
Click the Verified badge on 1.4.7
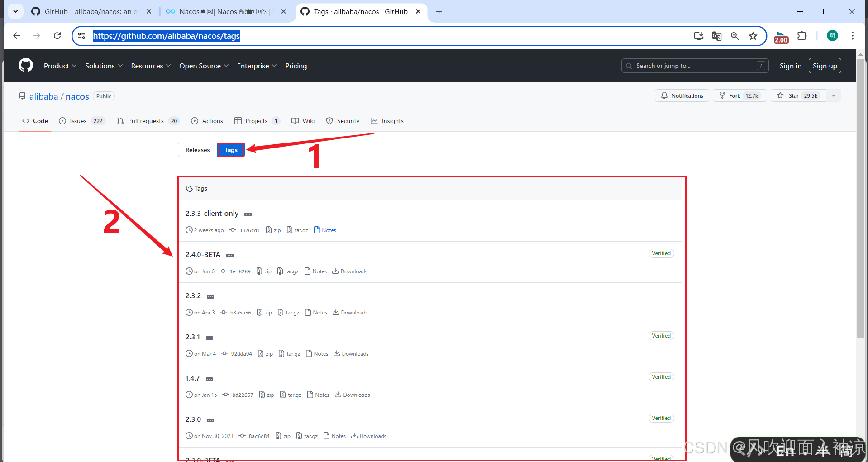[661, 377]
